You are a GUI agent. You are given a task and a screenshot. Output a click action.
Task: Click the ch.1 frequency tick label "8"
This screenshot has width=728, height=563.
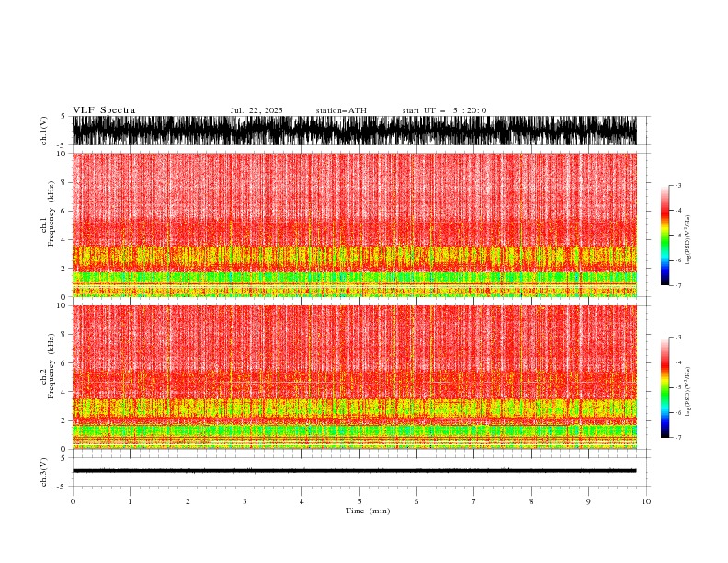[63, 182]
